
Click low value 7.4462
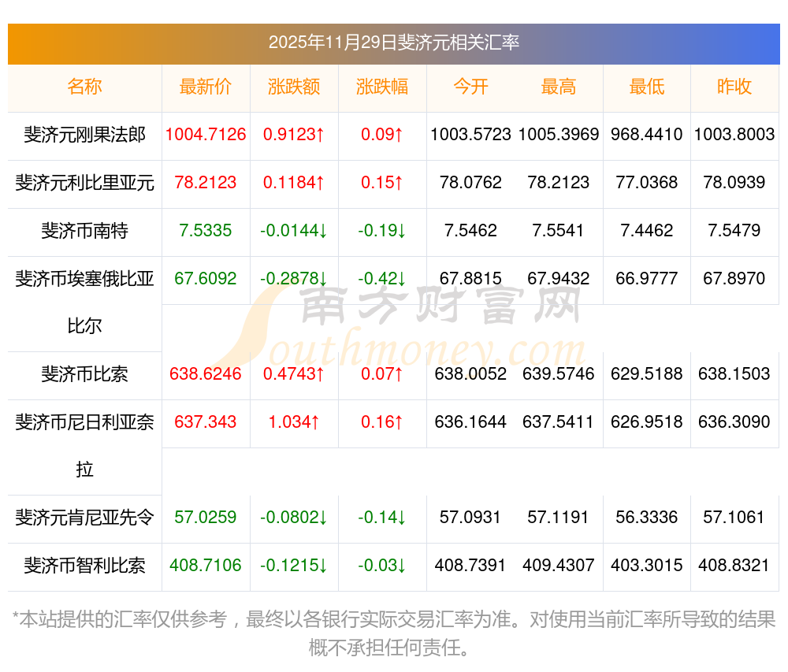[x=647, y=231]
